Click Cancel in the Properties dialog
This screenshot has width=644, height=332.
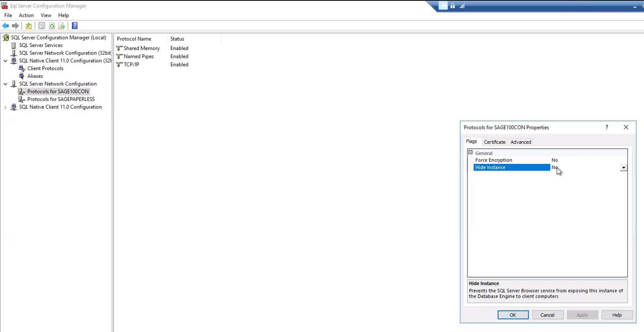click(x=547, y=315)
